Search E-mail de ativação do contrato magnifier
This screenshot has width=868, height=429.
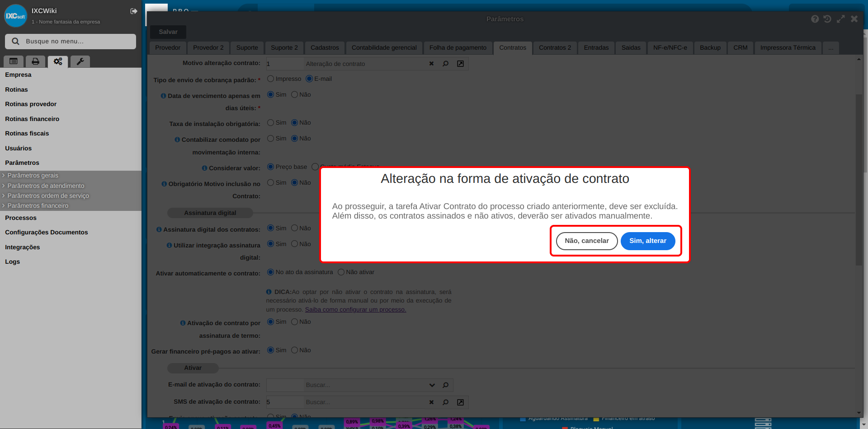[x=446, y=385]
